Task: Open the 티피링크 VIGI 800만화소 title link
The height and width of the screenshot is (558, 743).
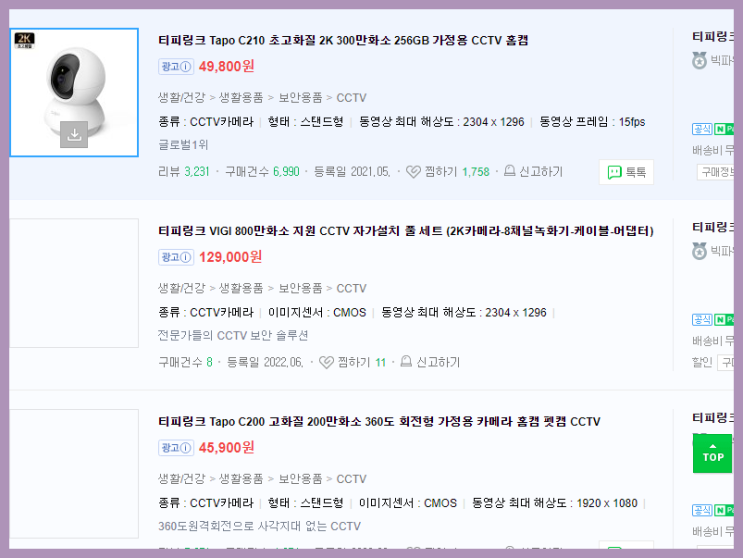Action: 406,231
